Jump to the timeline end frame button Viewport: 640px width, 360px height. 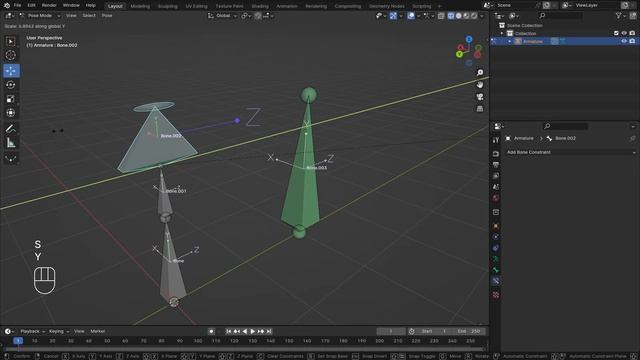(269, 331)
